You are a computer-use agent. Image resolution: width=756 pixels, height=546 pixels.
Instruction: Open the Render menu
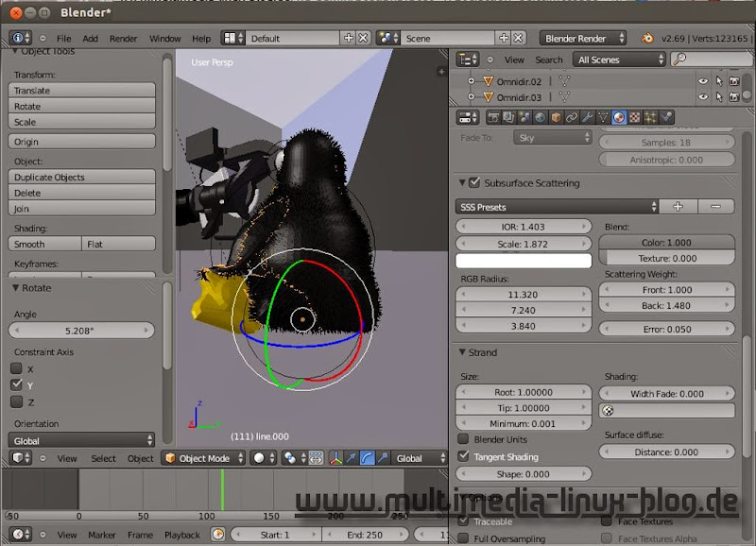123,38
